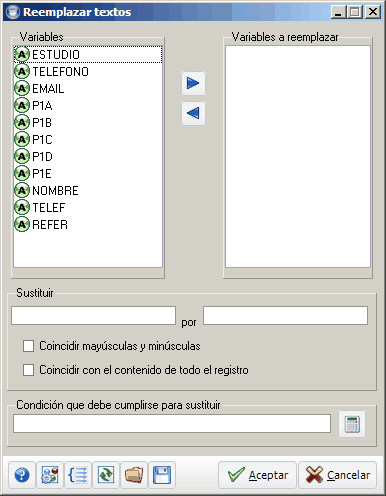Open the calculator condition builder icon
The width and height of the screenshot is (386, 496).
tap(352, 424)
